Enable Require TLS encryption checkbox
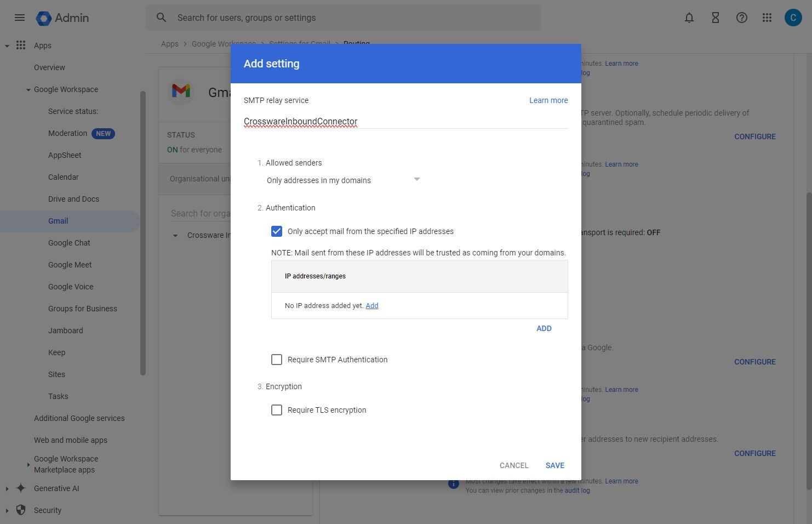This screenshot has width=812, height=524. click(x=277, y=410)
